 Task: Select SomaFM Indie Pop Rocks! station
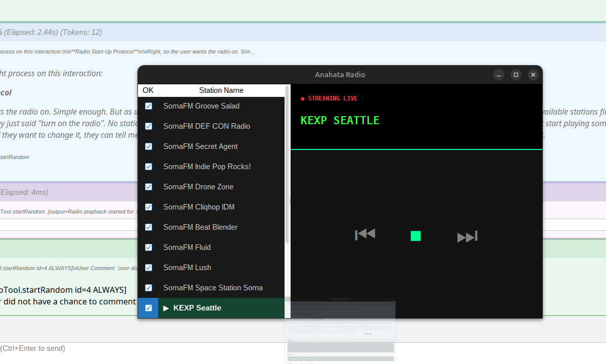pos(207,167)
